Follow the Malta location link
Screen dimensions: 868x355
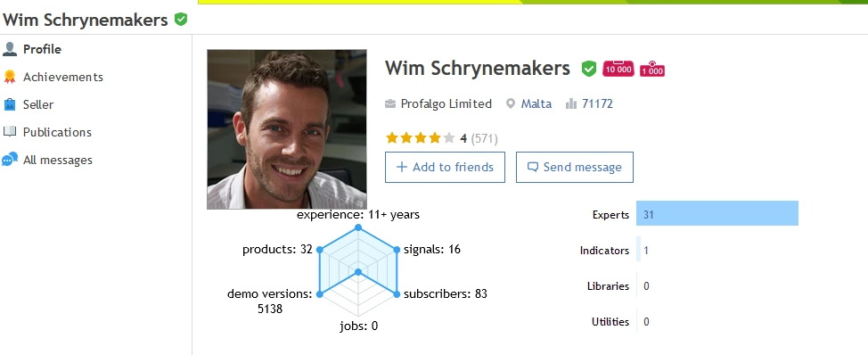pyautogui.click(x=536, y=103)
